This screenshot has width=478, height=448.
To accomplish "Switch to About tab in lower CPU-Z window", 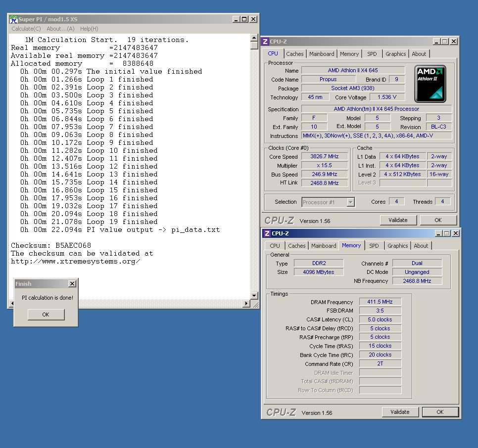I will [x=421, y=246].
